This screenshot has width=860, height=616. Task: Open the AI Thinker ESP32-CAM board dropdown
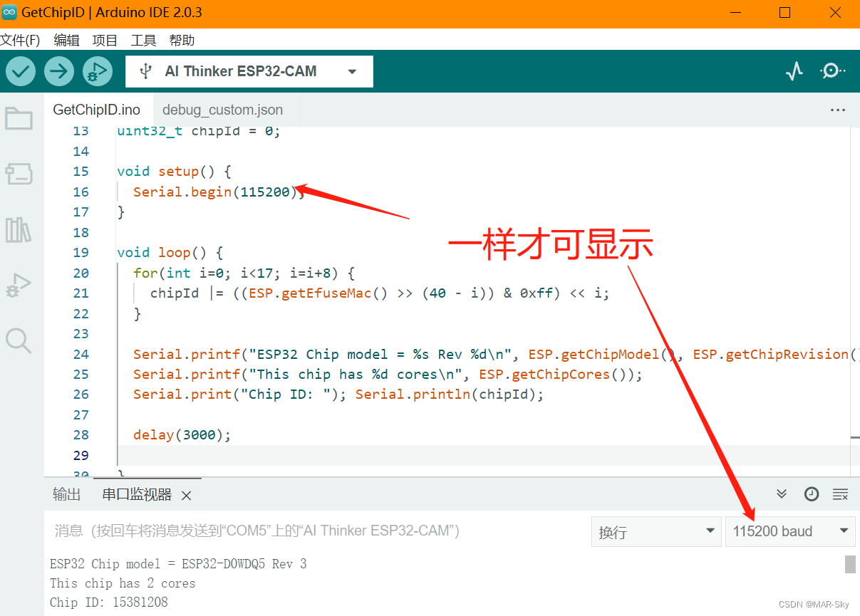[249, 71]
